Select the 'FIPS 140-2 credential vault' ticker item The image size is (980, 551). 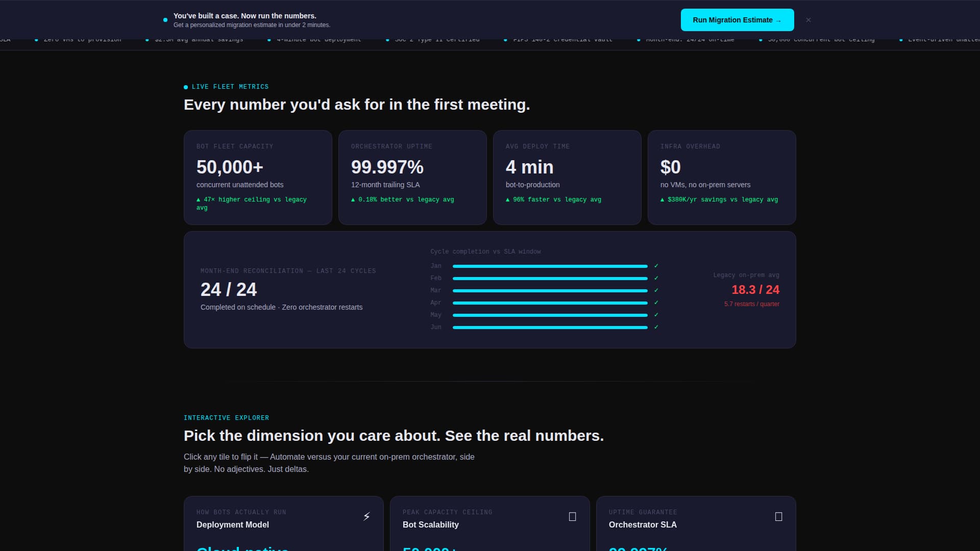561,39
